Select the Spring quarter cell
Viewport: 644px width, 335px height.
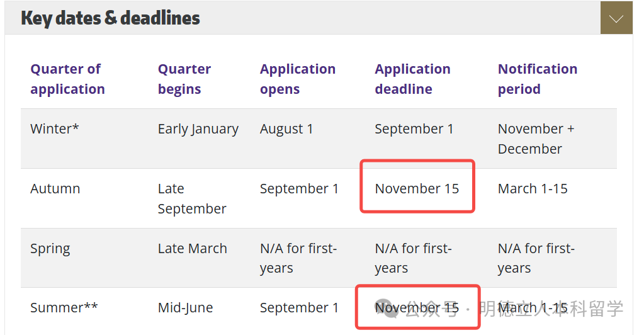coord(50,248)
